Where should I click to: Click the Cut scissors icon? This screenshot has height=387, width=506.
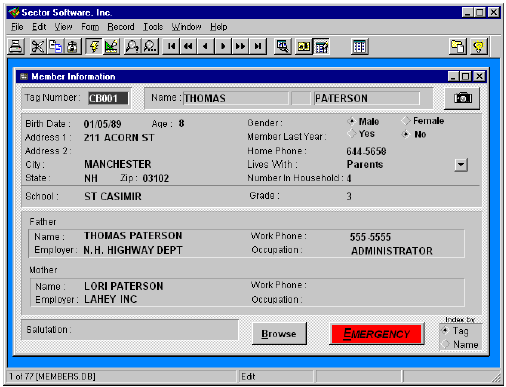tap(37, 46)
